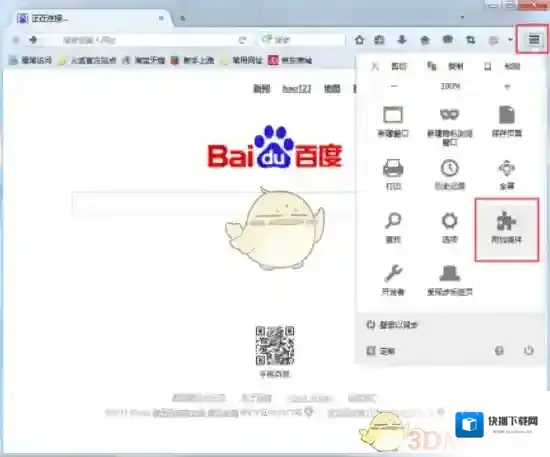Open the 火狐官方站点 bookmark
This screenshot has height=457, width=550.
[x=87, y=60]
